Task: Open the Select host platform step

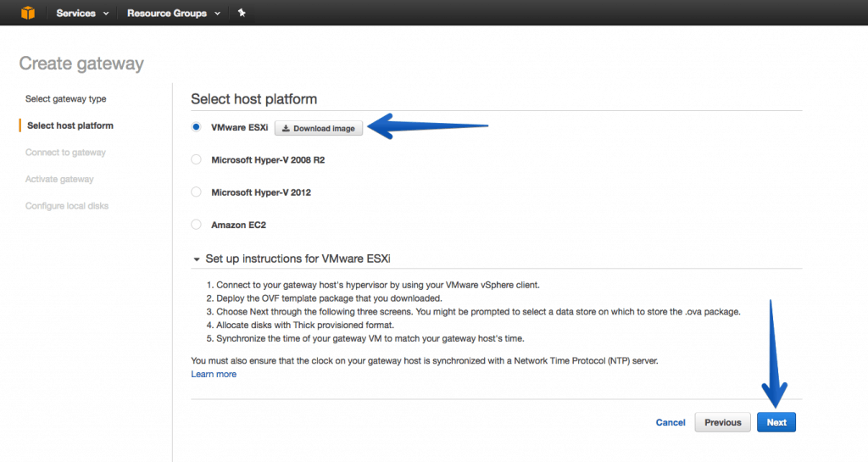Action: click(70, 125)
